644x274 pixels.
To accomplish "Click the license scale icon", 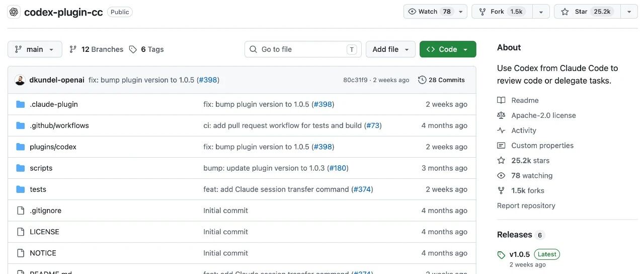I will click(501, 115).
